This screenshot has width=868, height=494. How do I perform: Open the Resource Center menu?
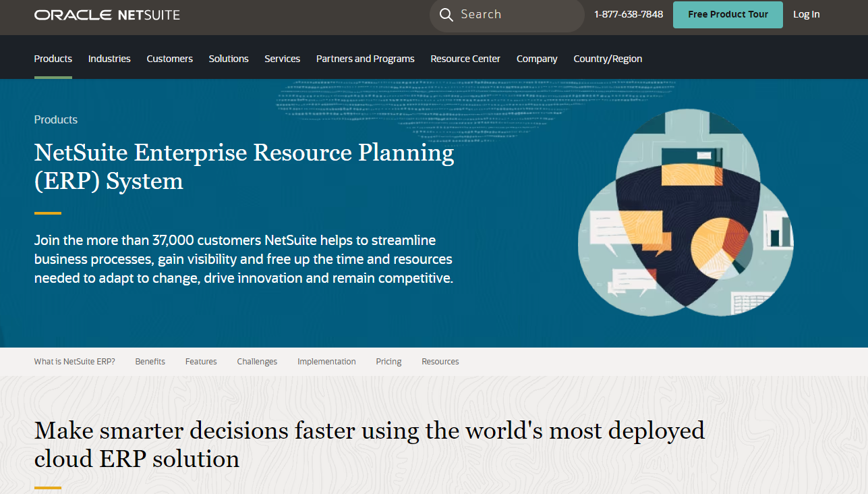pyautogui.click(x=465, y=59)
